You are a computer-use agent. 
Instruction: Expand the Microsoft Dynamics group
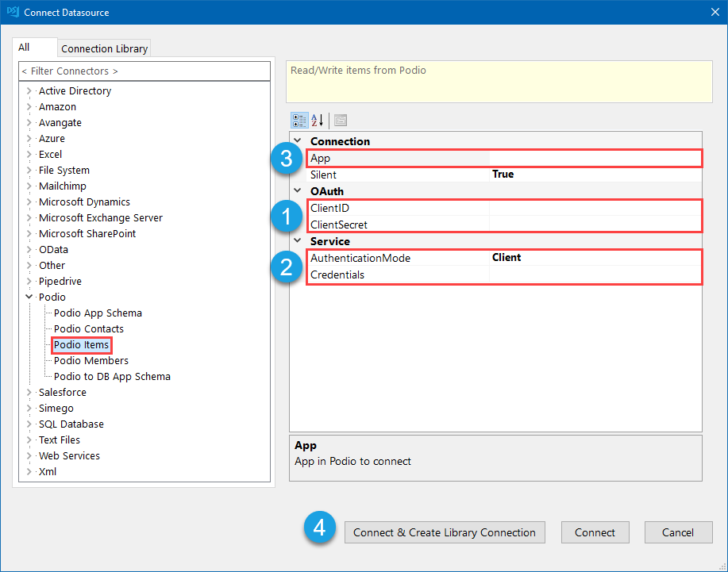(29, 202)
